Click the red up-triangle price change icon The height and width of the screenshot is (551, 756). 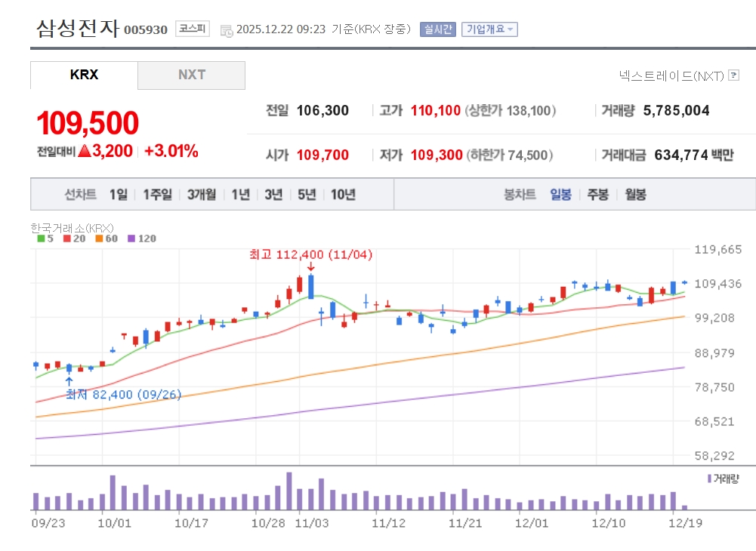click(x=84, y=151)
